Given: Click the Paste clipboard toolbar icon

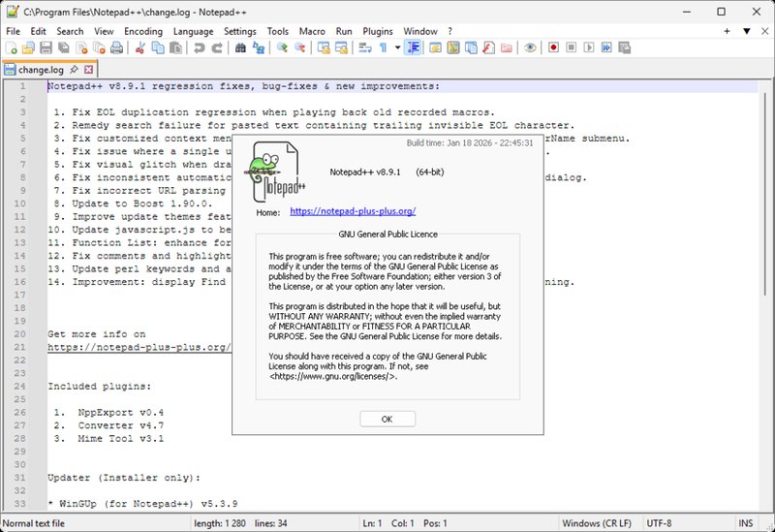Looking at the screenshot, I should pos(175,47).
